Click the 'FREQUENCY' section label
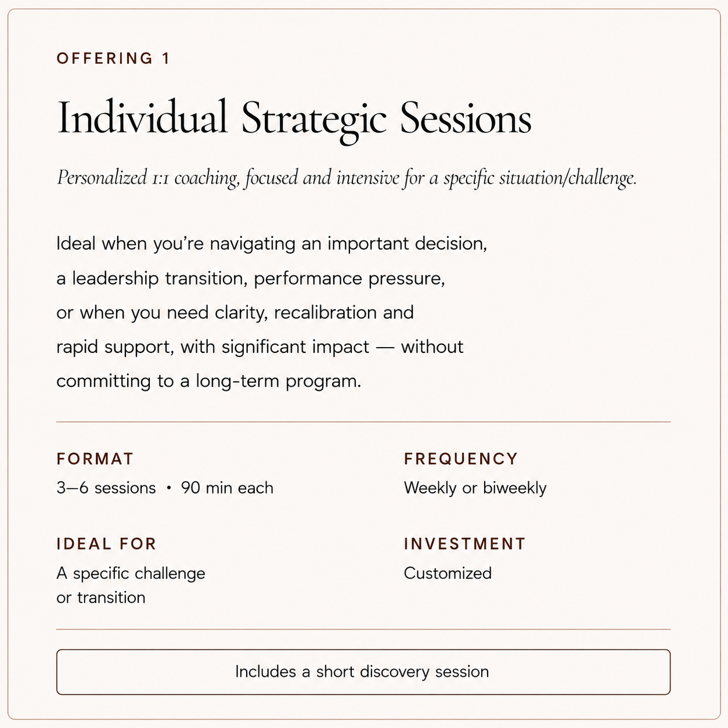 click(461, 459)
